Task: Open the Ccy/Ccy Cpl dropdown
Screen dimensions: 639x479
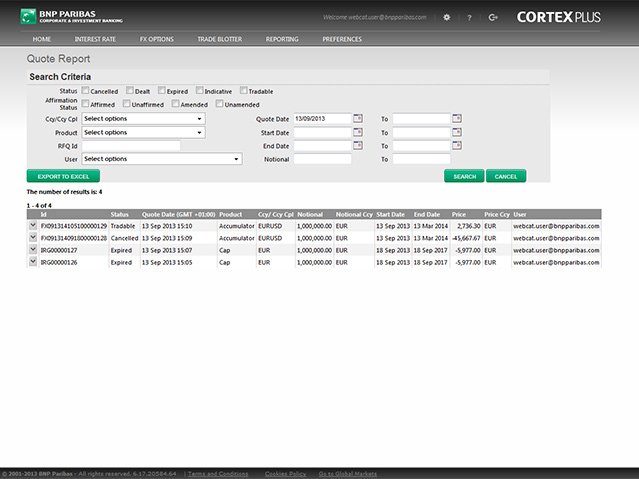Action: (x=143, y=119)
